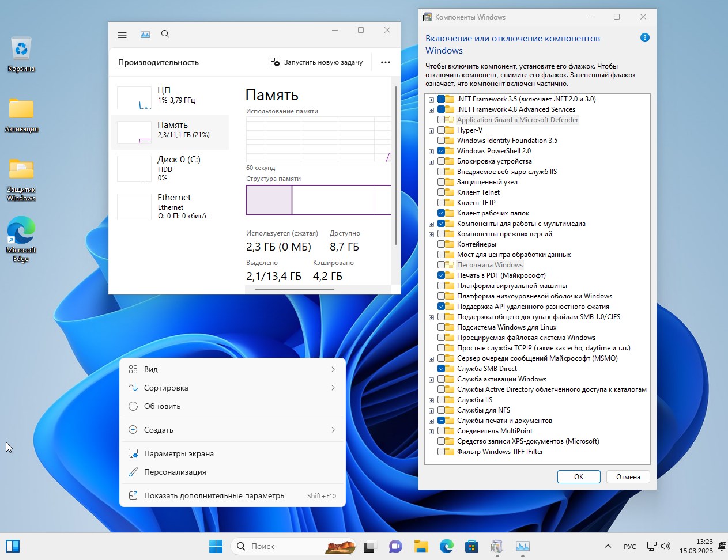
Task: Expand the Hyper-V tree node
Action: (x=431, y=130)
